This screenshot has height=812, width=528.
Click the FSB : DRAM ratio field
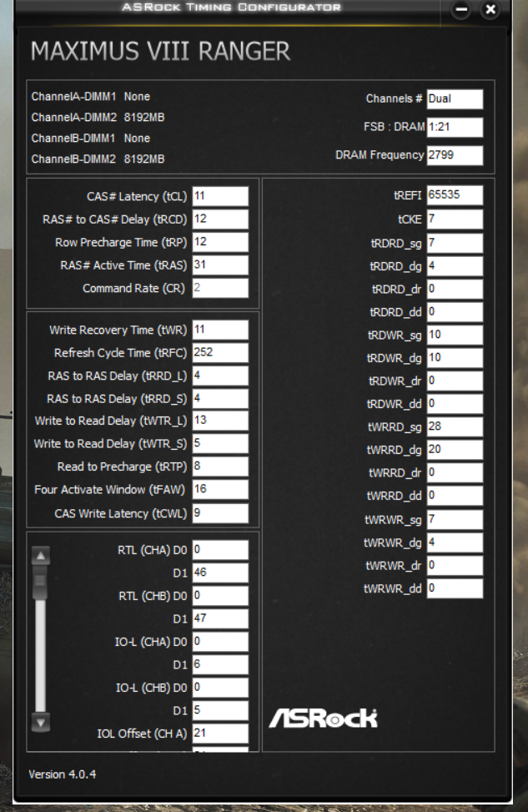[455, 127]
